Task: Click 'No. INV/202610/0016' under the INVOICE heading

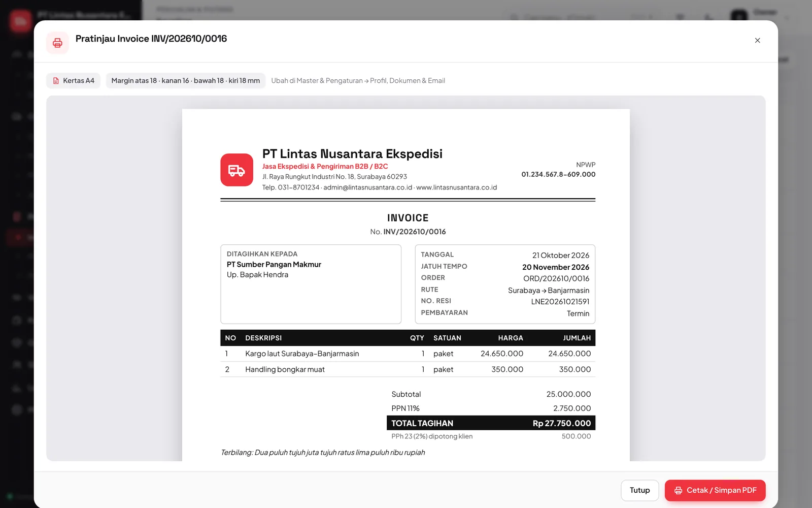Action: [x=408, y=232]
